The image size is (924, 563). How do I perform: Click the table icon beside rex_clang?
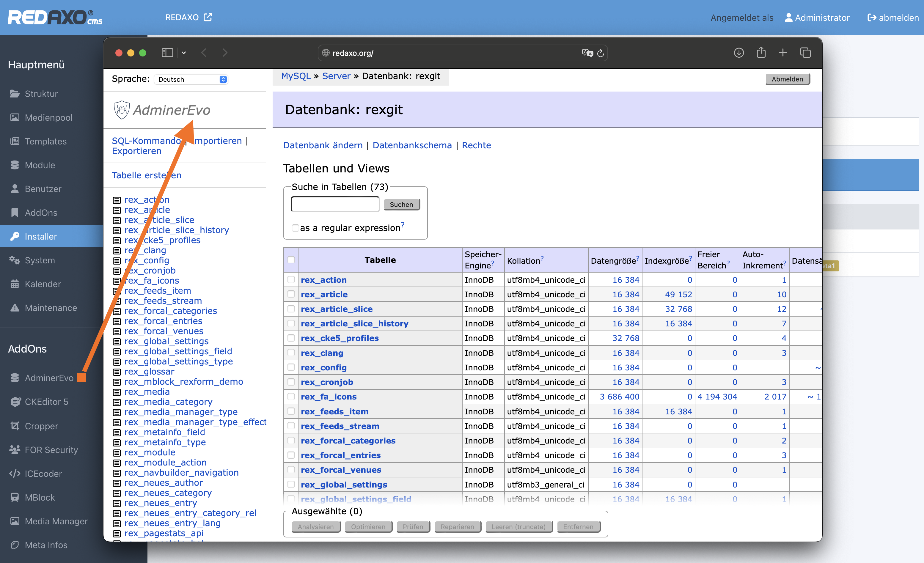pyautogui.click(x=117, y=251)
